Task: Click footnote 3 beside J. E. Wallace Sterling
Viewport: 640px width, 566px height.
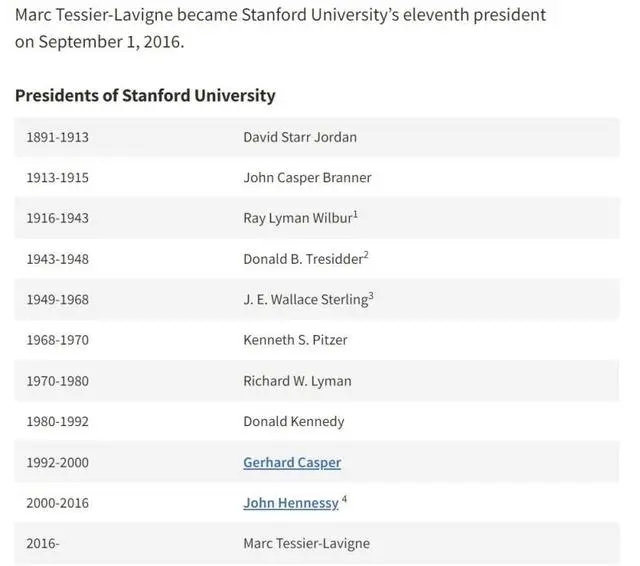Action: pyautogui.click(x=371, y=295)
